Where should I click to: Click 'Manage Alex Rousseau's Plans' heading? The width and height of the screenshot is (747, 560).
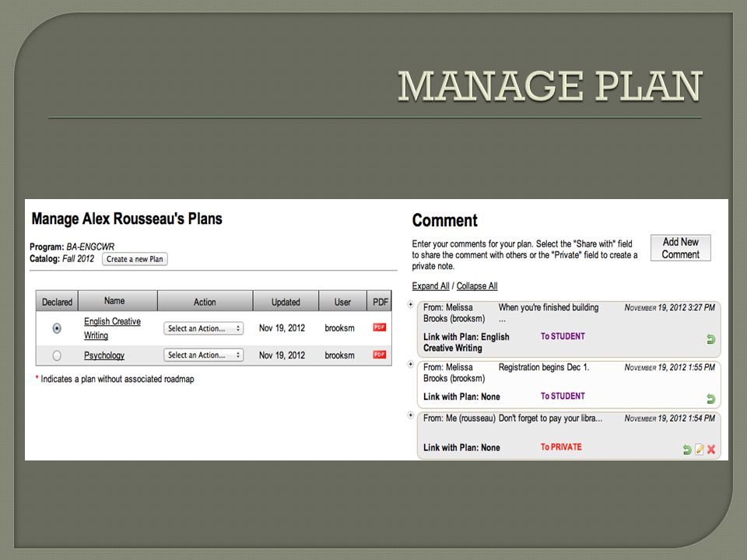(x=127, y=219)
